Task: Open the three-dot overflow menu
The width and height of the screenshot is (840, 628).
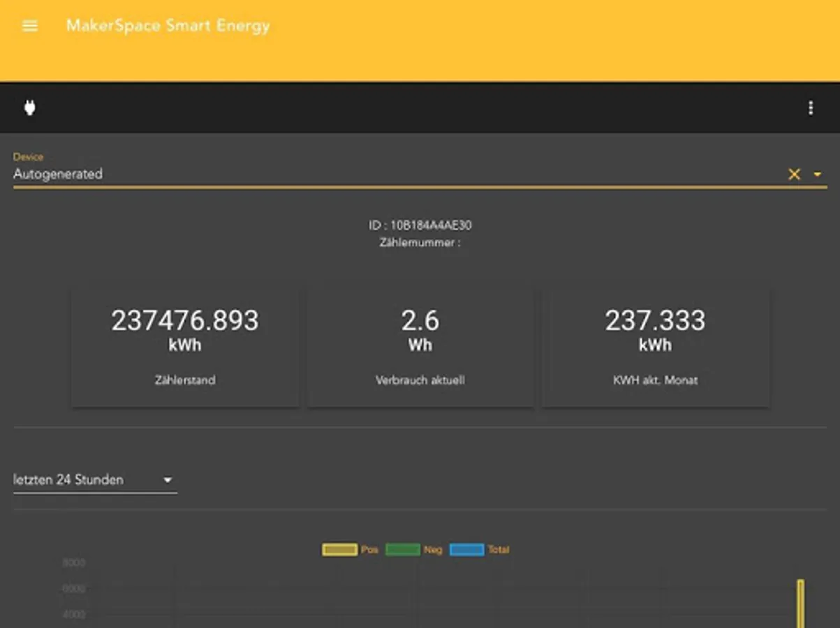Action: click(810, 107)
